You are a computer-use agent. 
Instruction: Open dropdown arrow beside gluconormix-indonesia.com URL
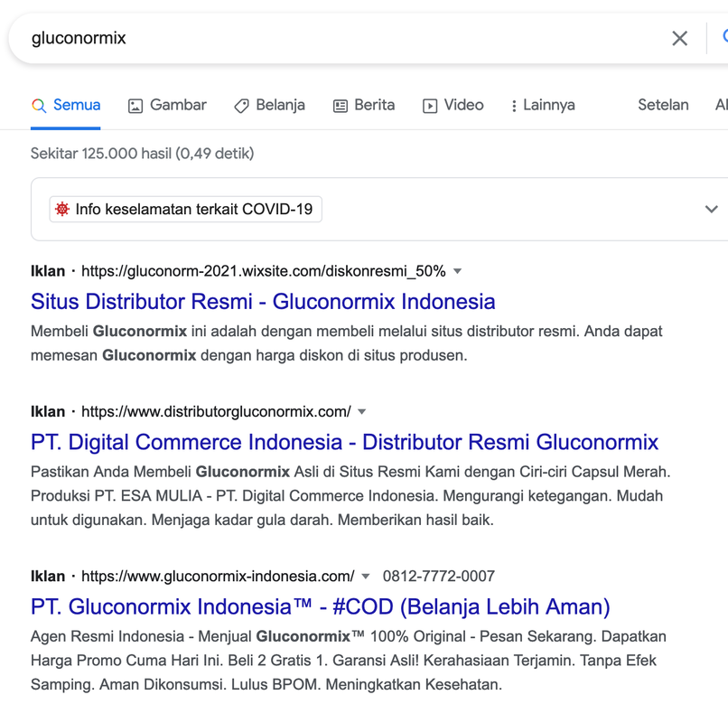pos(366,577)
